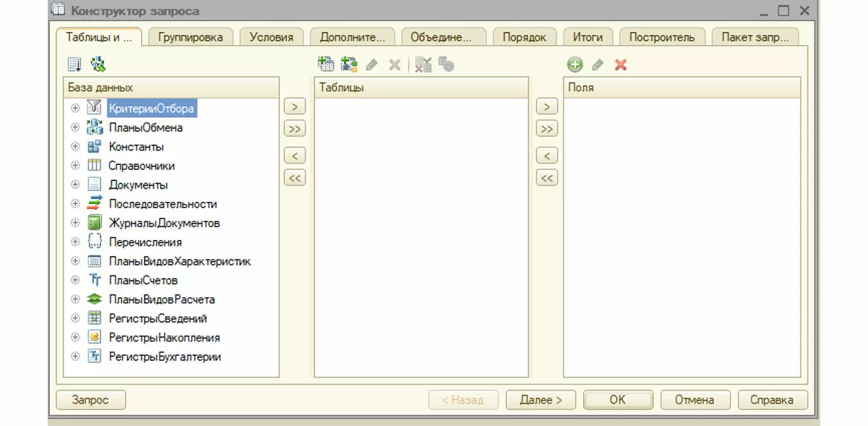This screenshot has width=868, height=426.
Task: Expand the РегистрыБухгалтерии node
Action: coord(75,357)
